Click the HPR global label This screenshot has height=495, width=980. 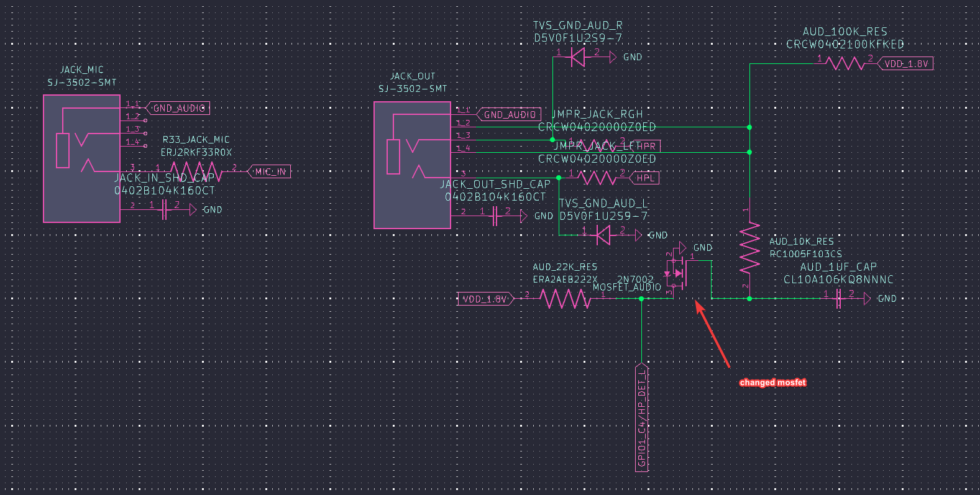[646, 146]
